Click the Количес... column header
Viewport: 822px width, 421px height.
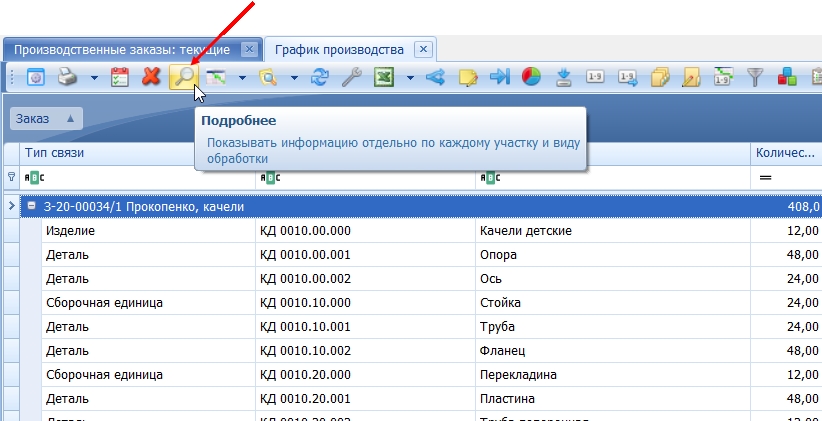click(786, 153)
